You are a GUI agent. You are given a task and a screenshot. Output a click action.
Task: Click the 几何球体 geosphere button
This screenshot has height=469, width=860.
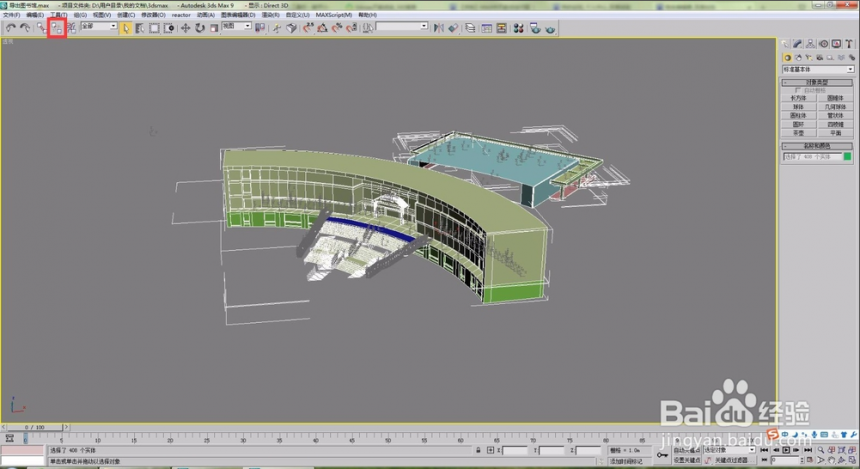[x=835, y=106]
